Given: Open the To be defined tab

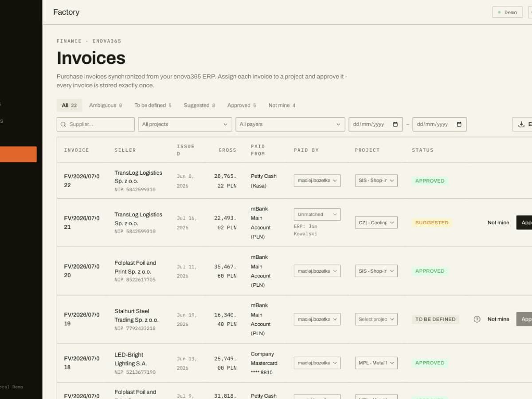Looking at the screenshot, I should pos(153,106).
